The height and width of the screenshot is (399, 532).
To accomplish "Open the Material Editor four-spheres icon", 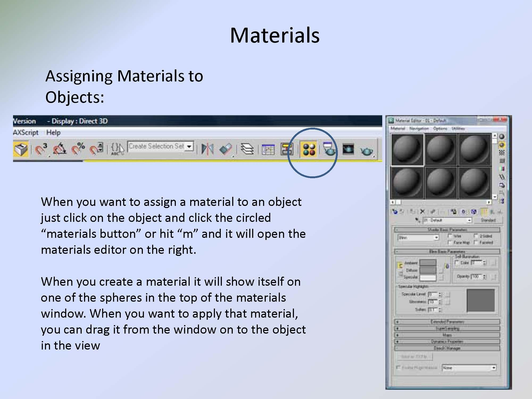I will [x=309, y=149].
